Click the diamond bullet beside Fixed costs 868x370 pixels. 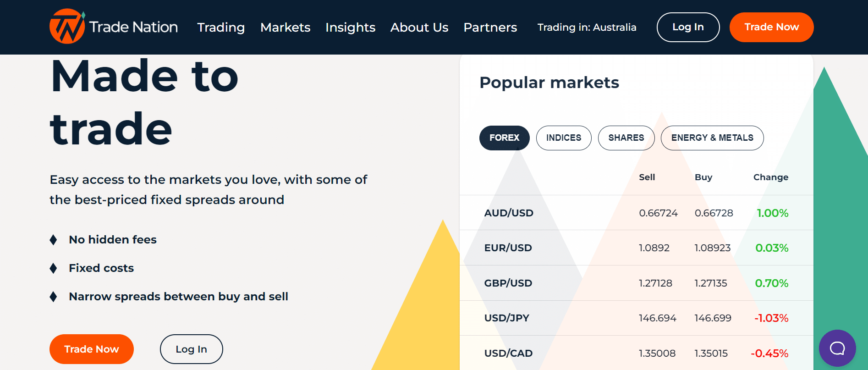pyautogui.click(x=53, y=268)
